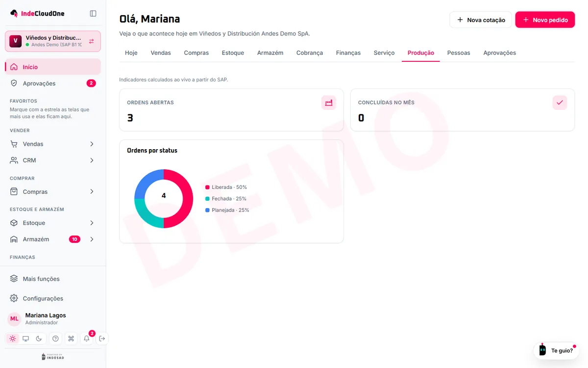Click the Liberada red legend swatch
Image resolution: width=588 pixels, height=368 pixels.
207,187
